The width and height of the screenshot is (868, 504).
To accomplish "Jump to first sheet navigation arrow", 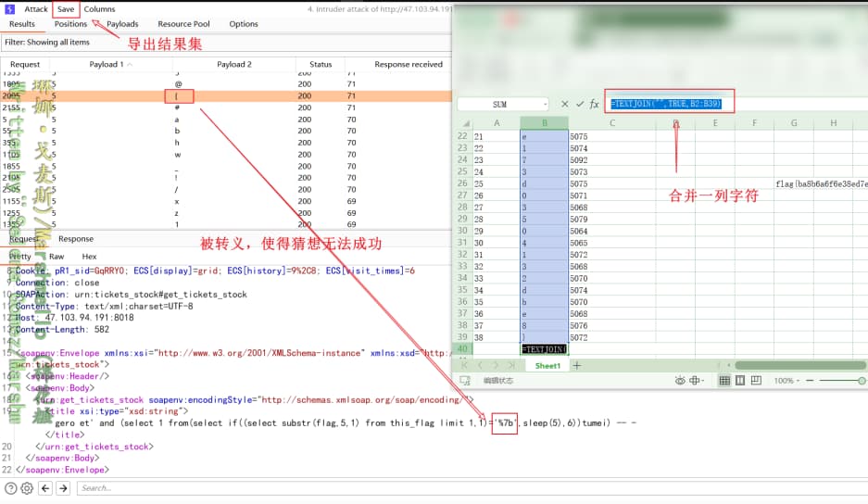I will (464, 366).
